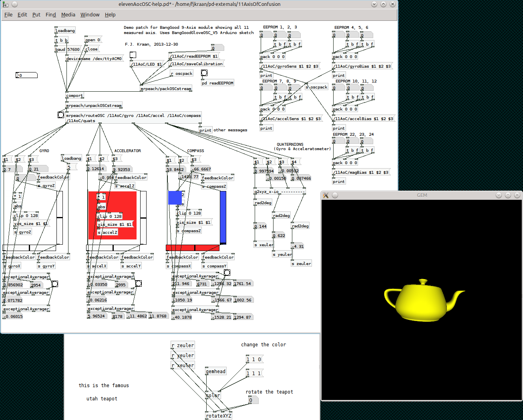Click the "close" message box
This screenshot has width=523, height=420.
click(92, 49)
